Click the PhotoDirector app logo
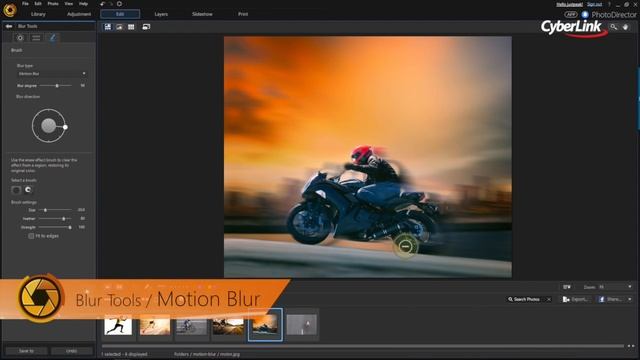640x360 pixels. 10,10
